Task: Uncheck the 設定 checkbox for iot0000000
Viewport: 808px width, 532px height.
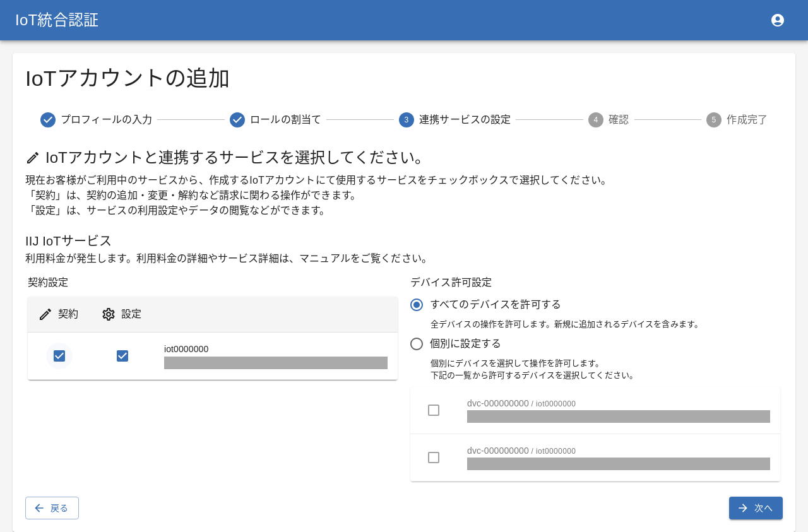Action: pos(122,356)
